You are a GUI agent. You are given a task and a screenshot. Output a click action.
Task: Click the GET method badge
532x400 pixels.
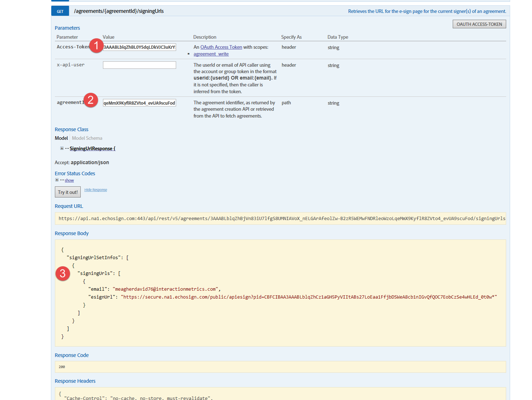point(60,11)
